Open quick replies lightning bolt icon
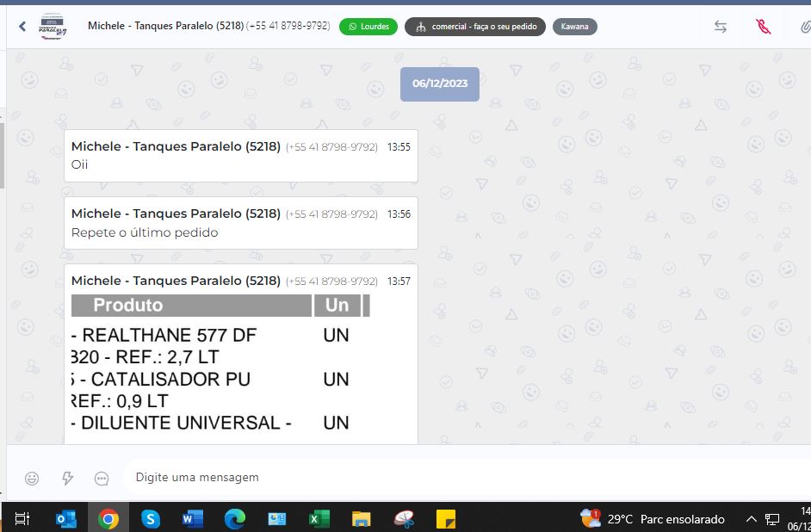The height and width of the screenshot is (532, 811). pyautogui.click(x=67, y=478)
